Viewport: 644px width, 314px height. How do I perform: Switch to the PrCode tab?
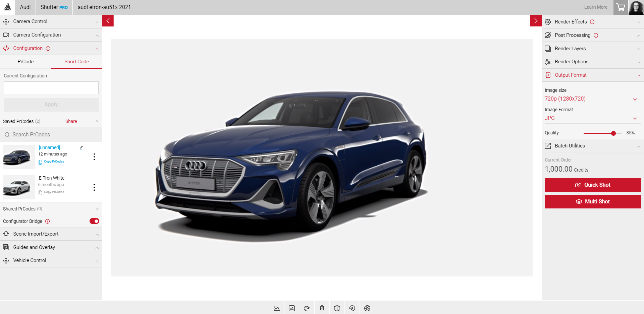(25, 62)
